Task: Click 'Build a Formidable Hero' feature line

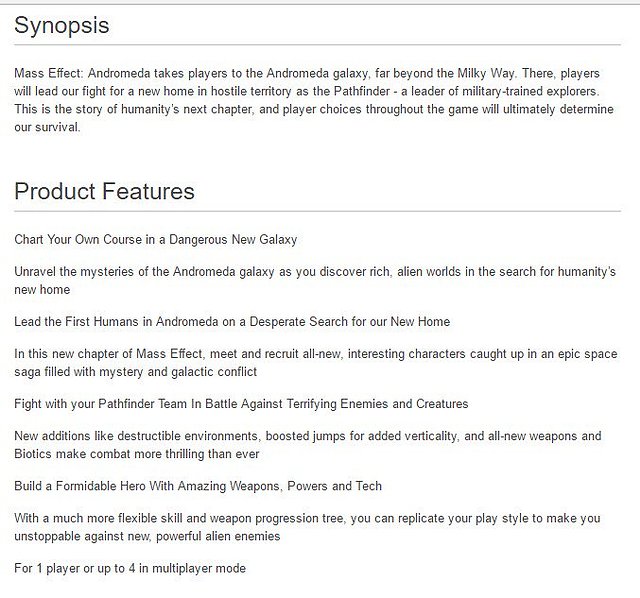Action: click(198, 486)
